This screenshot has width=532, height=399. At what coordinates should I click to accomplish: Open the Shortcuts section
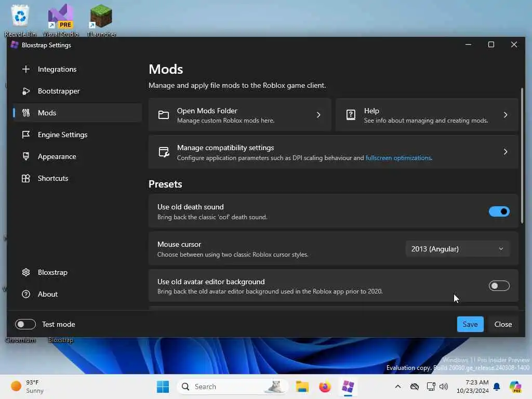[x=77, y=178]
